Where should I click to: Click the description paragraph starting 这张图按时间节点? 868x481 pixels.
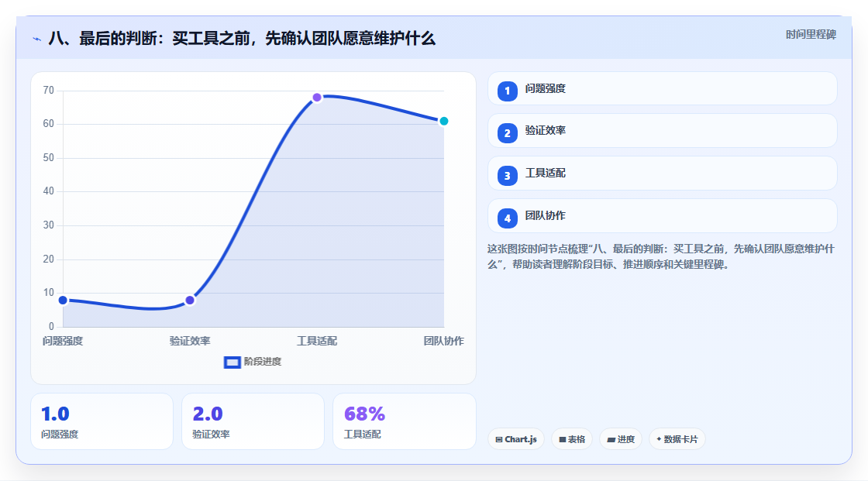pyautogui.click(x=661, y=257)
